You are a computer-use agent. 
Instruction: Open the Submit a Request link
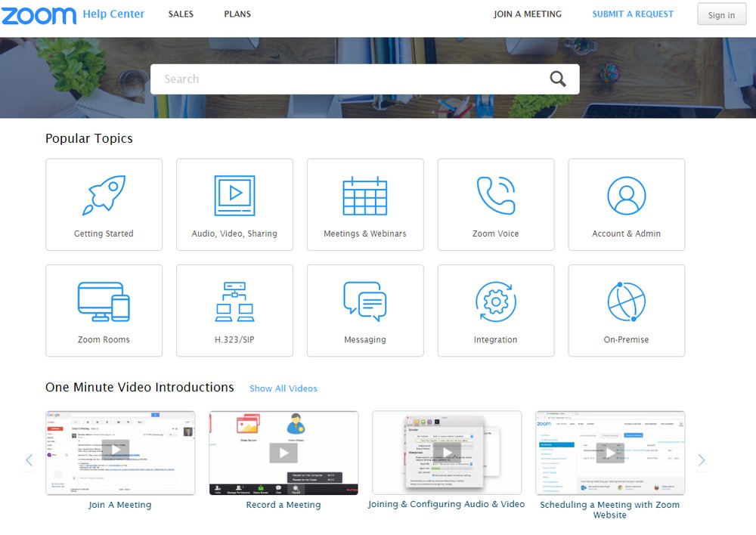tap(633, 14)
